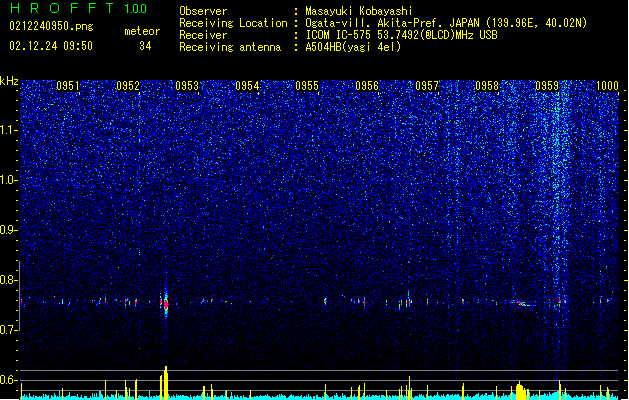Click the 0.9 frequency axis label
This screenshot has width=629, height=400.
click(9, 230)
